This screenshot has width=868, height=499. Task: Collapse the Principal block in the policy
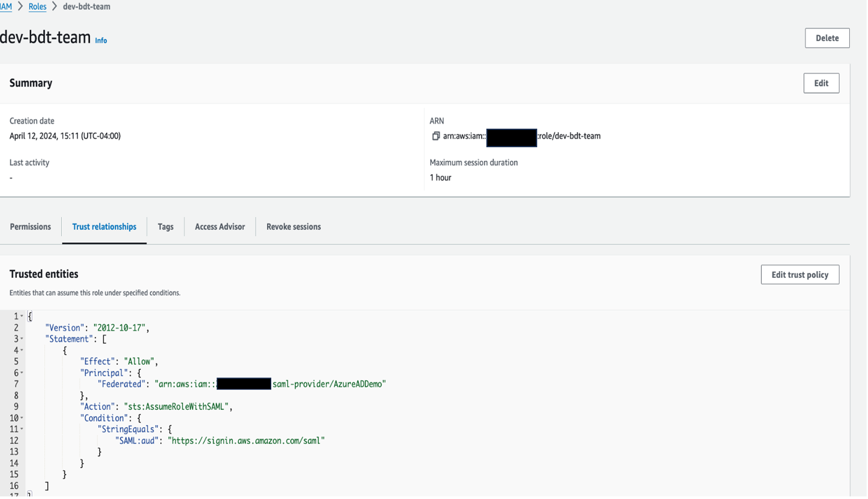[x=22, y=372]
